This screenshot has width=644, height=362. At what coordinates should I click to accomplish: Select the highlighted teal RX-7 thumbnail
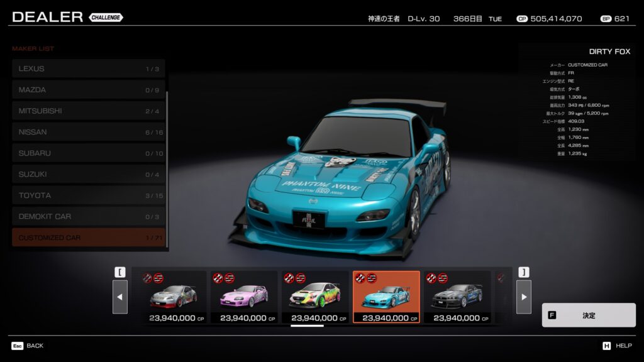click(x=387, y=297)
